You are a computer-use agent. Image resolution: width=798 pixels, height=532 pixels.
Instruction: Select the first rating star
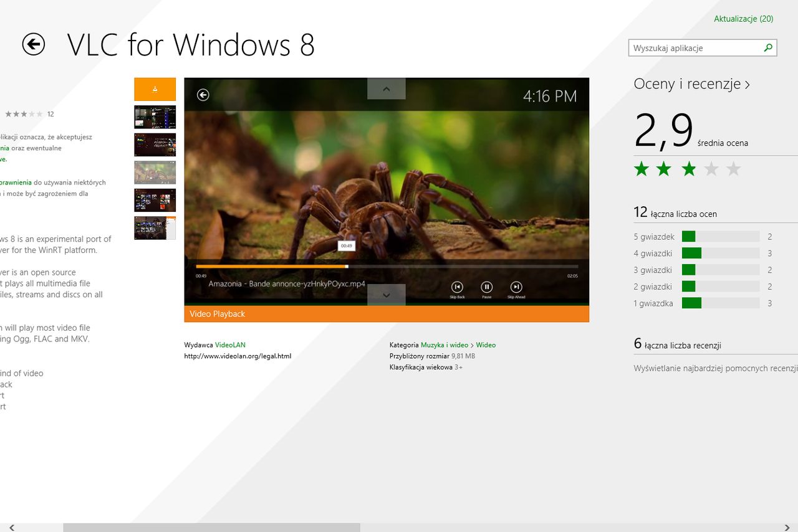point(642,168)
